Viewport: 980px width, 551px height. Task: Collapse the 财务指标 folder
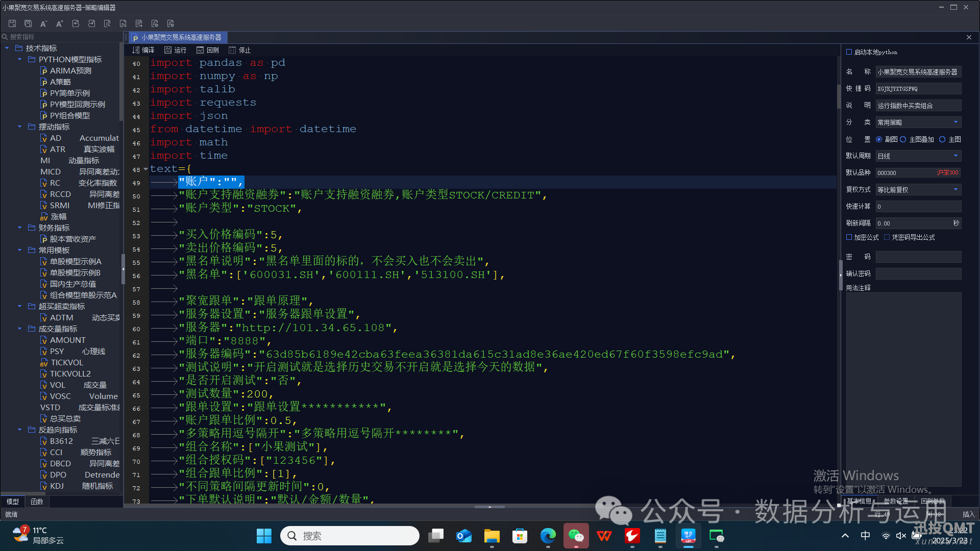tap(20, 228)
